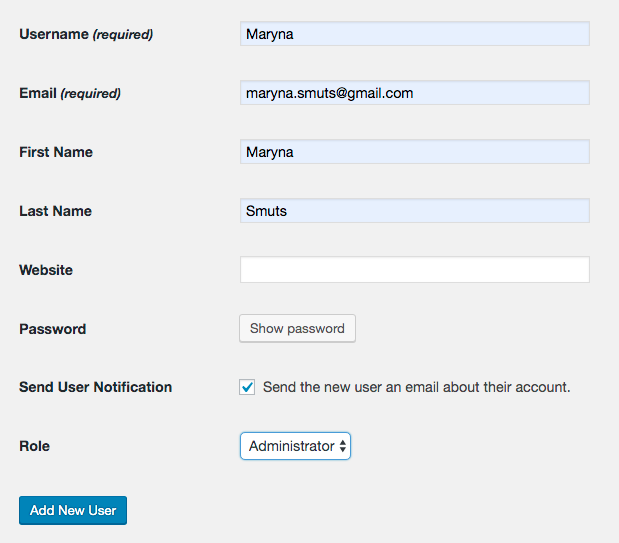Viewport: 619px width, 543px height.
Task: Click the Last Name label
Action: 56,211
